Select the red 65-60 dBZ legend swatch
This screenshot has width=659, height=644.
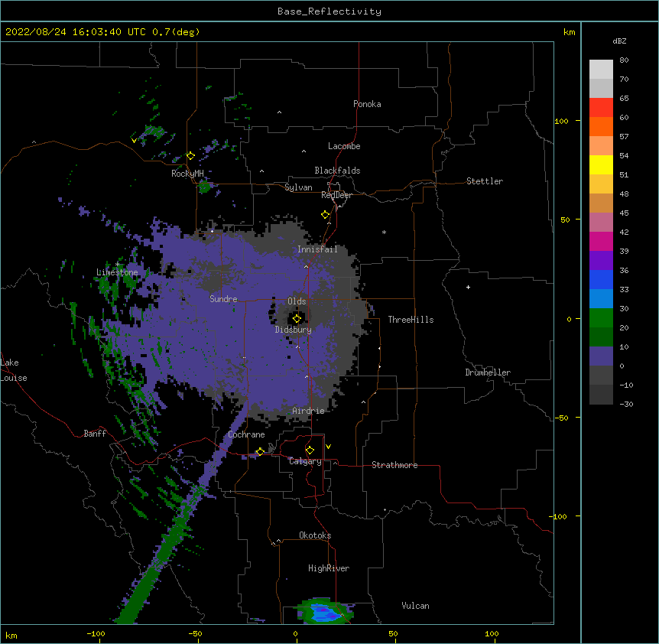point(601,107)
